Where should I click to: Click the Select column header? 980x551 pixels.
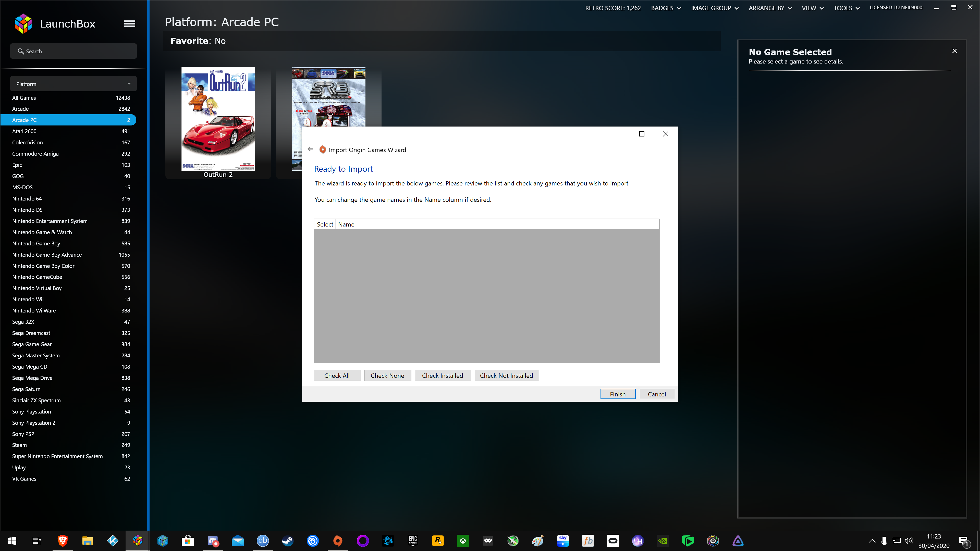click(x=325, y=224)
